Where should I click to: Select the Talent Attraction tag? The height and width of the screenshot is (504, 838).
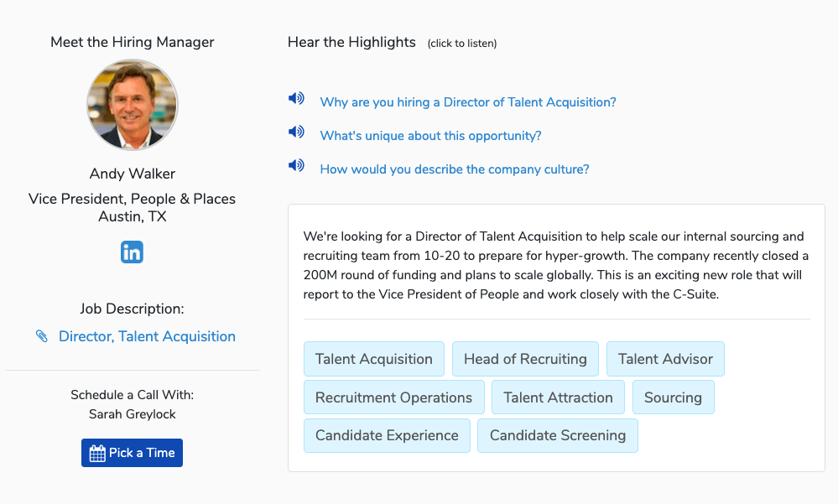[x=558, y=397]
